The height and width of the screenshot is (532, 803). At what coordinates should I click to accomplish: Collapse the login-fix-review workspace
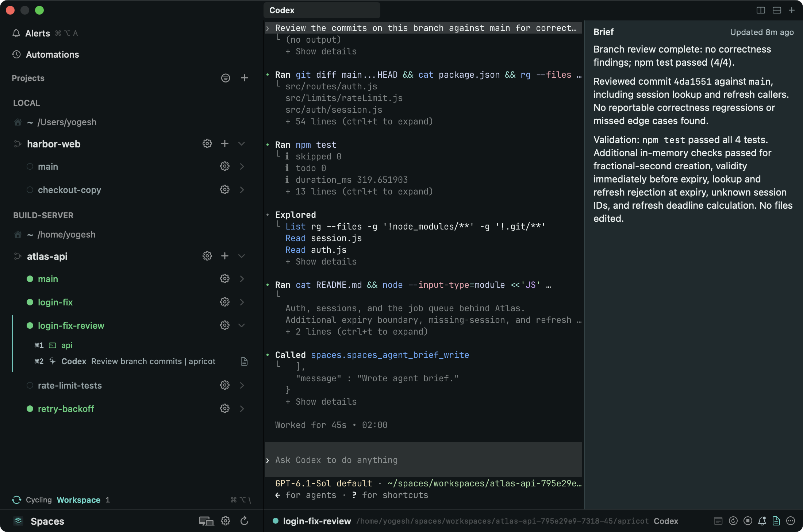click(x=242, y=325)
